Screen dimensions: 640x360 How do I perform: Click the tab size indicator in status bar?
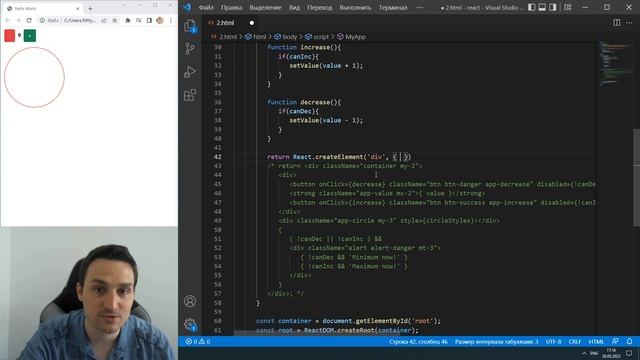pos(496,342)
